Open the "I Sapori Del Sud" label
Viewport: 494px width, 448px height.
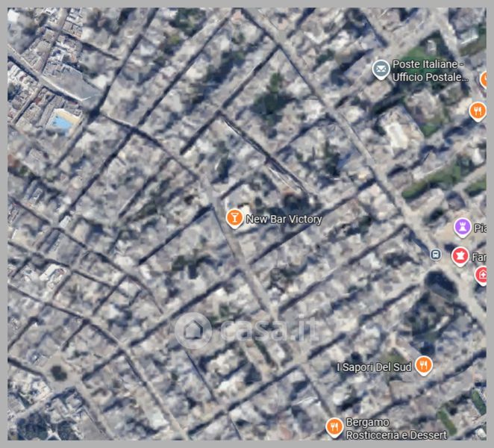click(x=375, y=367)
